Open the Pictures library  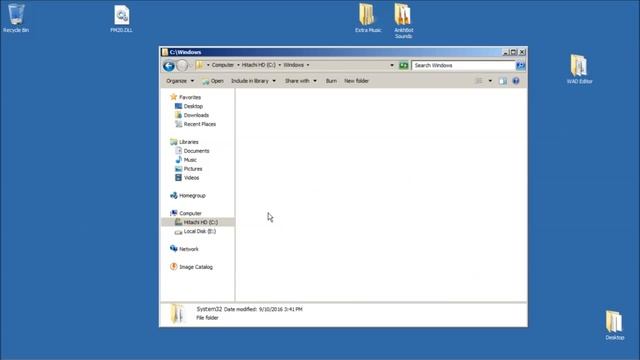click(193, 169)
